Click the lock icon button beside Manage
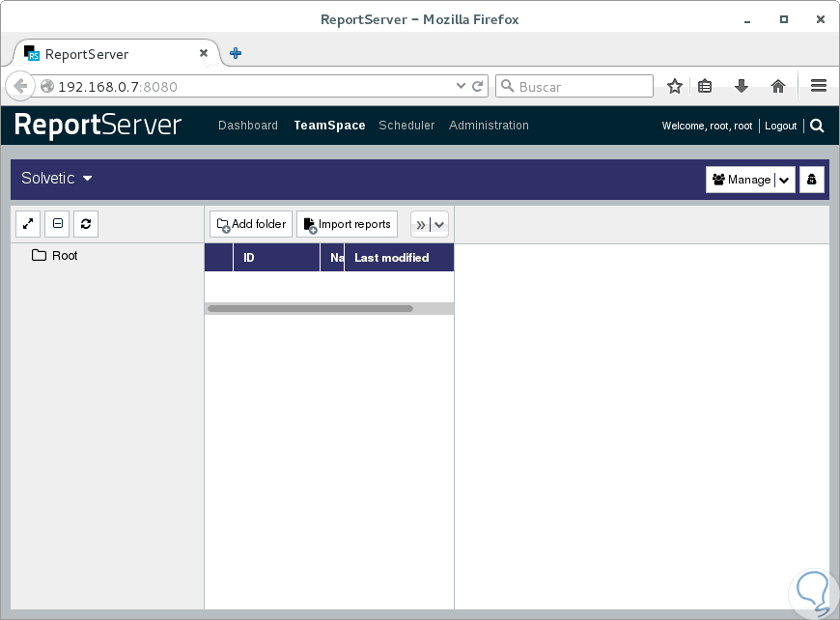The height and width of the screenshot is (620, 840). (x=812, y=180)
